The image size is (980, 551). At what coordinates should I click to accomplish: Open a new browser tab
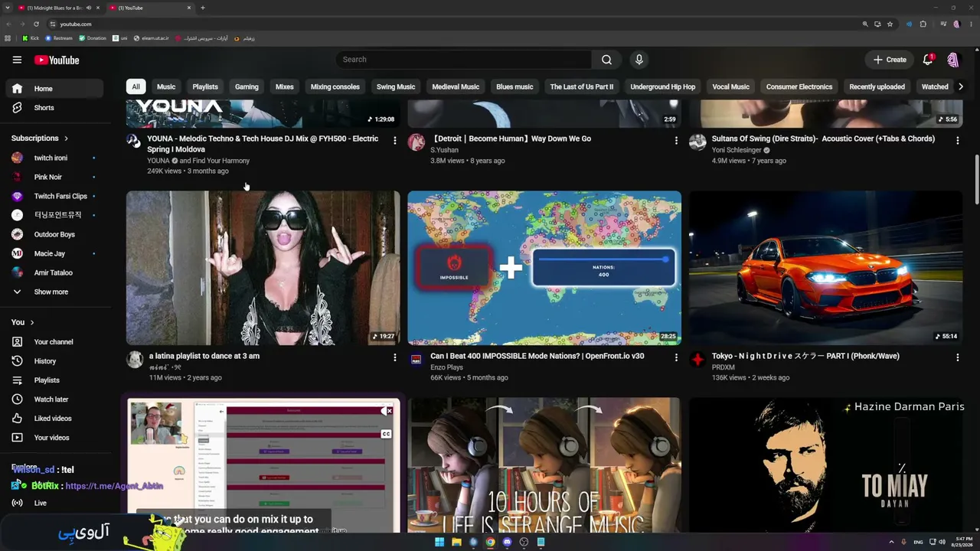[203, 8]
